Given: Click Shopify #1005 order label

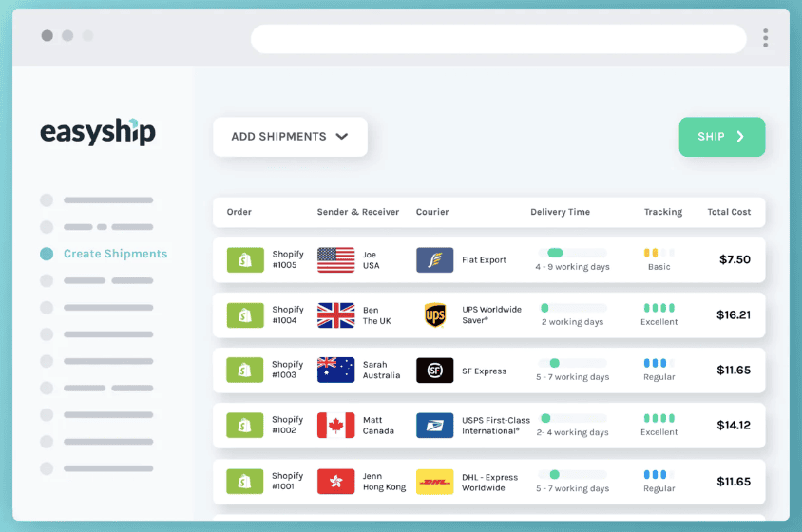Looking at the screenshot, I should coord(288,259).
